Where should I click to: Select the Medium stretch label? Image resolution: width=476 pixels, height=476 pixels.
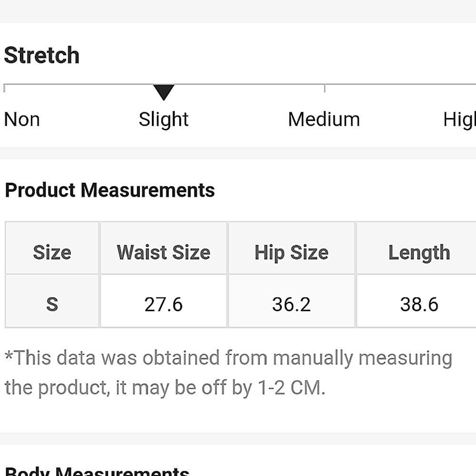pyautogui.click(x=324, y=119)
